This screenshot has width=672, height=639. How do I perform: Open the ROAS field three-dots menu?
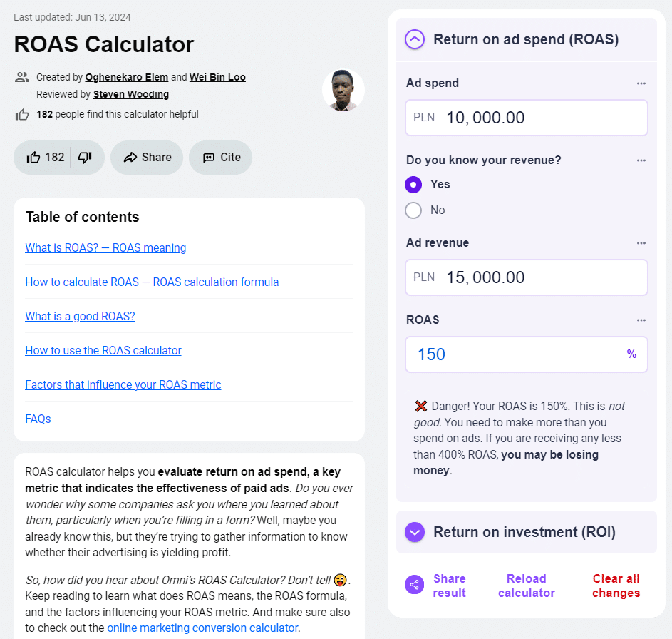641,320
